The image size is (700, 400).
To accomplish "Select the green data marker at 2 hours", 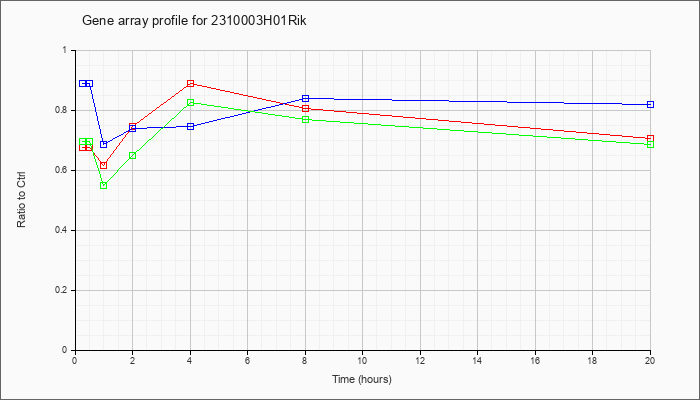I will [x=133, y=155].
